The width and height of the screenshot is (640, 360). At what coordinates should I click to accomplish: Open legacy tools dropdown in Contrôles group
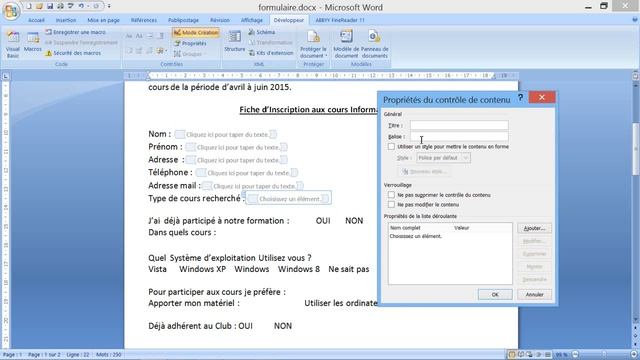pyautogui.click(x=161, y=51)
